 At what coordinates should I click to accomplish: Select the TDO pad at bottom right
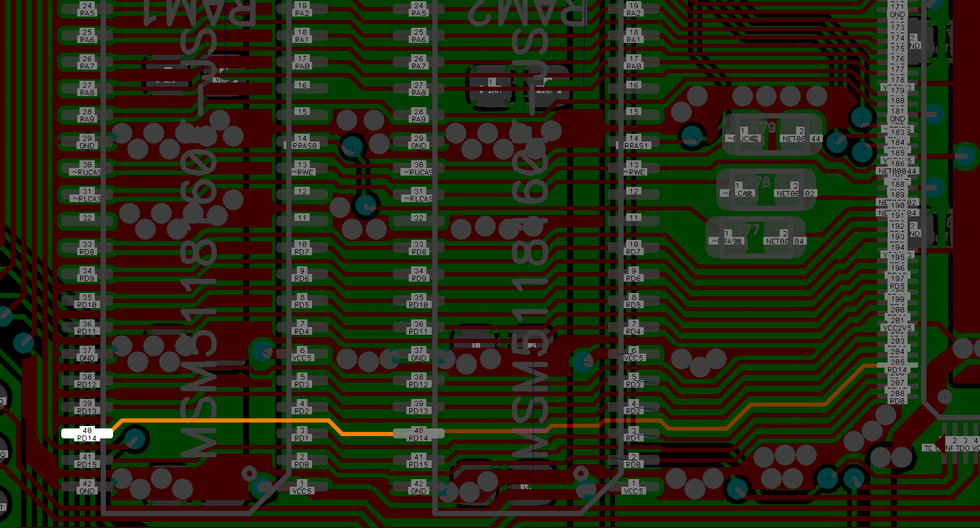[x=964, y=444]
